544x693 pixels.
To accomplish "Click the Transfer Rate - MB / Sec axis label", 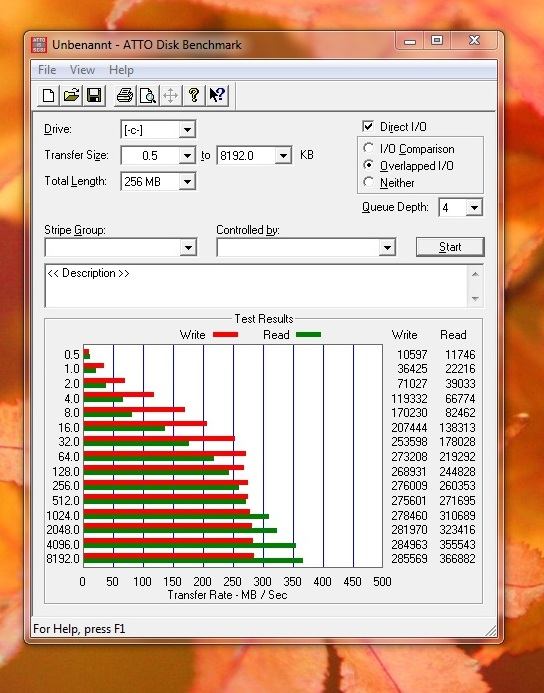I will coord(227,595).
